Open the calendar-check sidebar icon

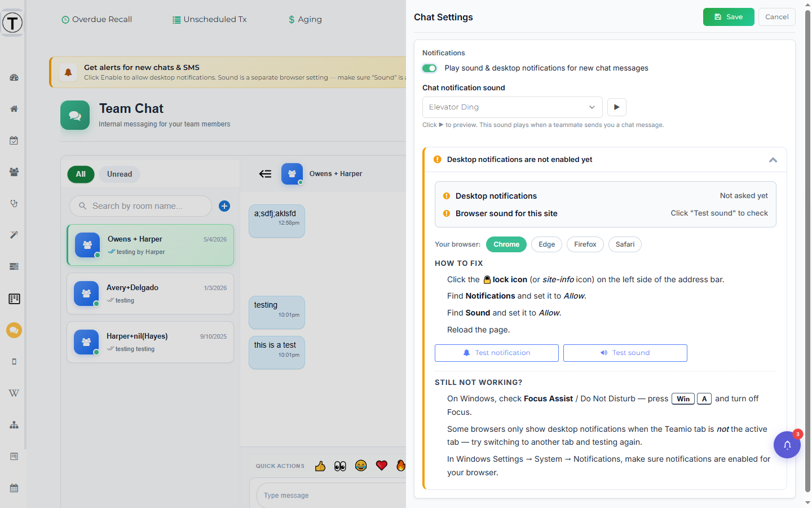point(14,141)
